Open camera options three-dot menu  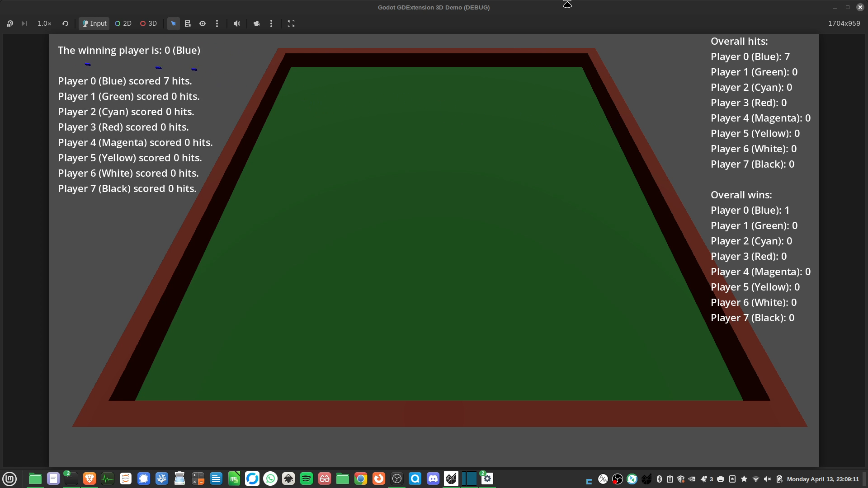pos(271,23)
